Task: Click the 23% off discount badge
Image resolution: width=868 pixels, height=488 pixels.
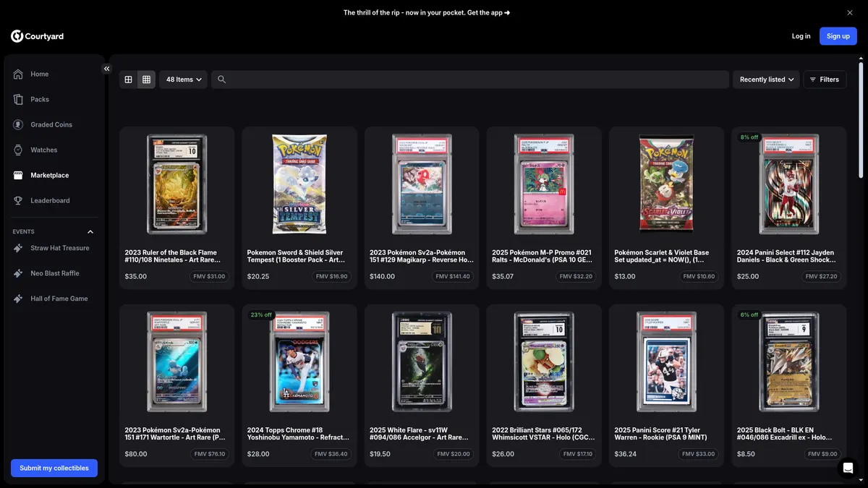Action: (x=261, y=314)
